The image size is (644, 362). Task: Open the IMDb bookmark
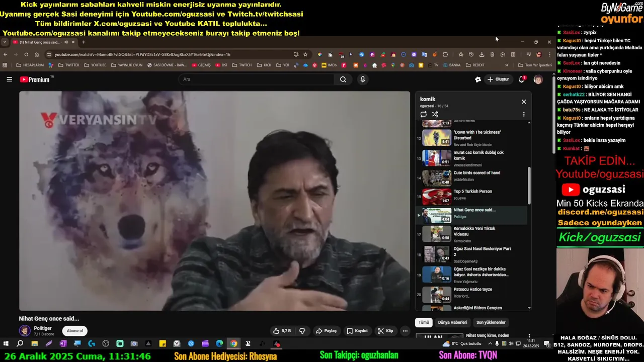coord(329,65)
